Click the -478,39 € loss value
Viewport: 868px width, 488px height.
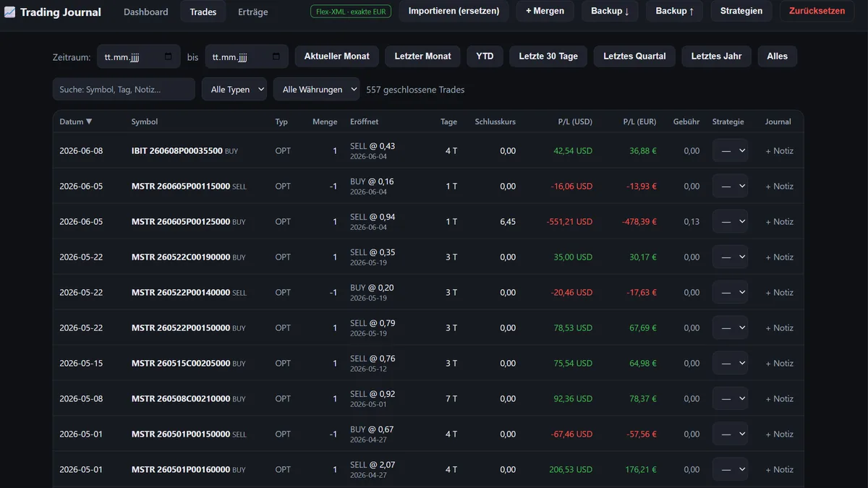coord(639,222)
